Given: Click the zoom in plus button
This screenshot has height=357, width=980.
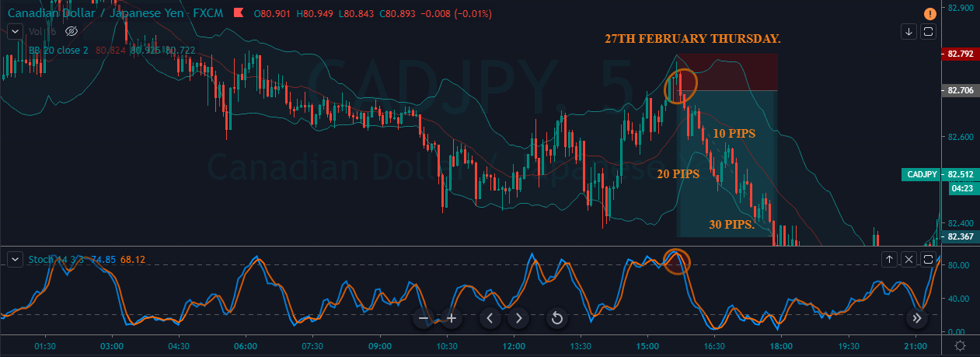Looking at the screenshot, I should click(x=451, y=318).
